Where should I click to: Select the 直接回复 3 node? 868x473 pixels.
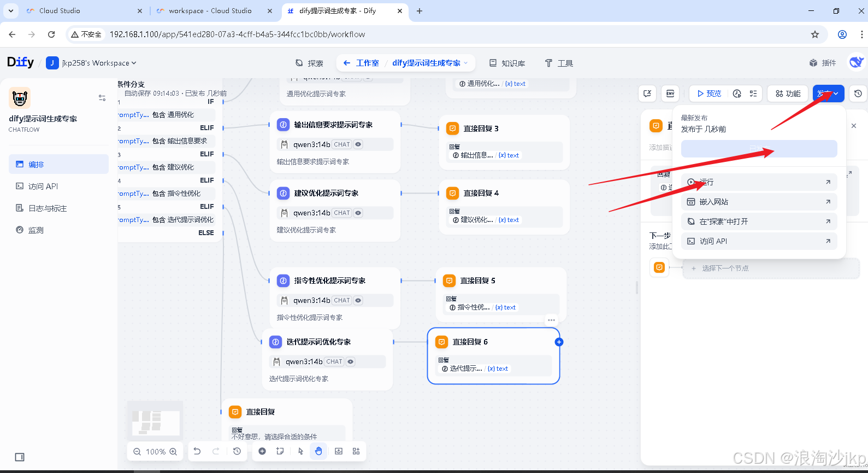504,142
